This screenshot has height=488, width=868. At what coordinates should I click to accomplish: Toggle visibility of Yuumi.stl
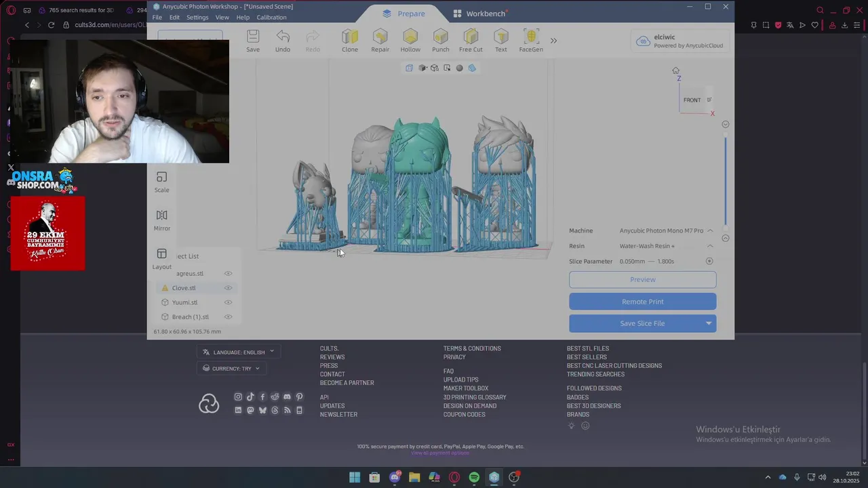pos(229,302)
